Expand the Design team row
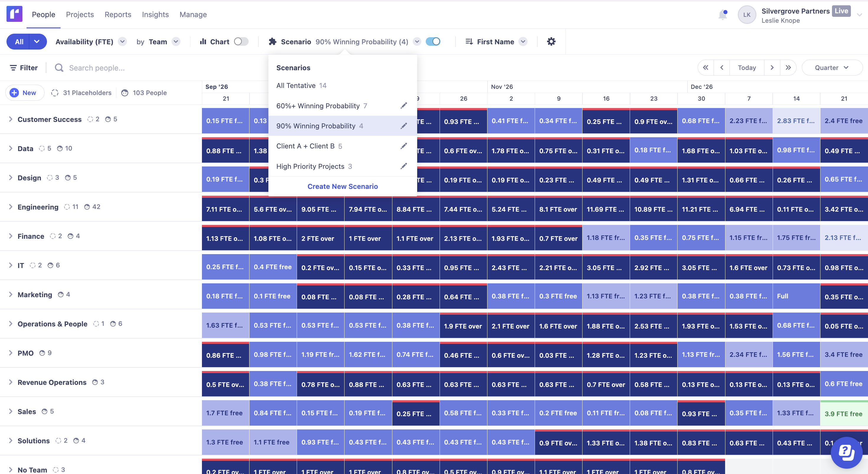Screen dimensions: 868x474 point(10,178)
